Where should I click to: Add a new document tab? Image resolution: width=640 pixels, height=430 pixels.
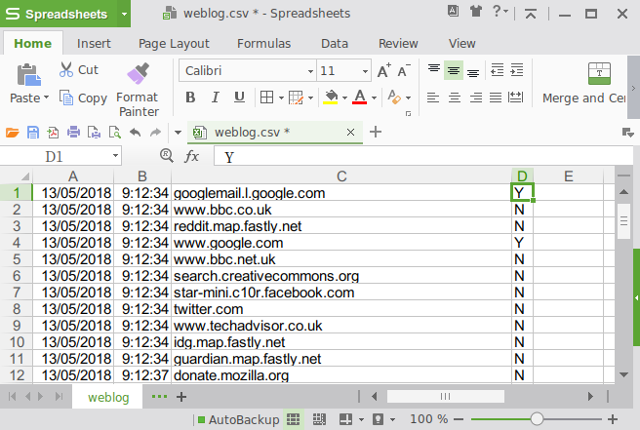(376, 132)
